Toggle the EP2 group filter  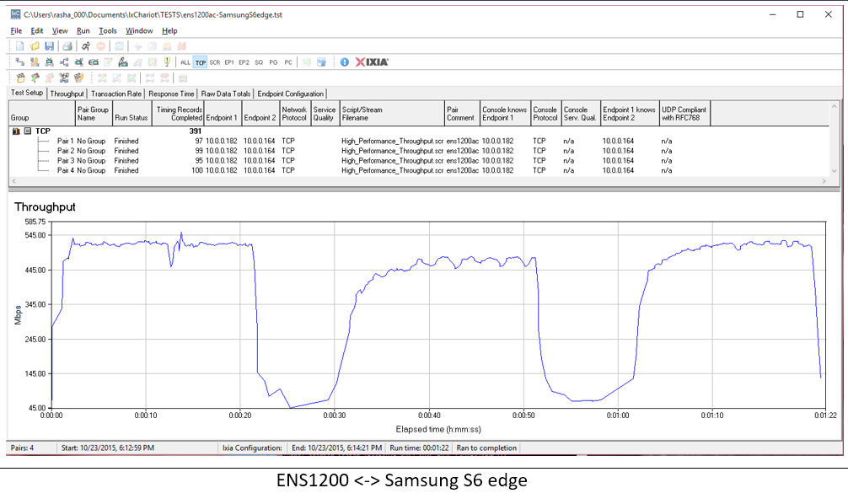click(244, 62)
